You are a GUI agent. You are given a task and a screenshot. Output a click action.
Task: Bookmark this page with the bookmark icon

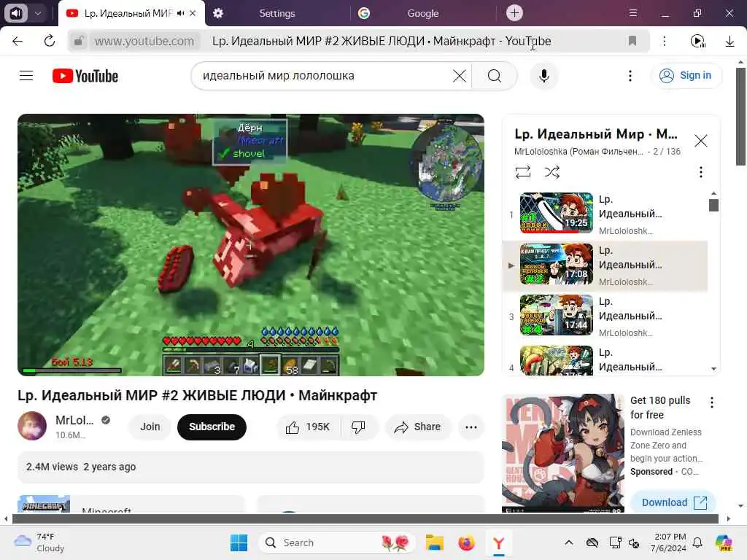tap(632, 41)
